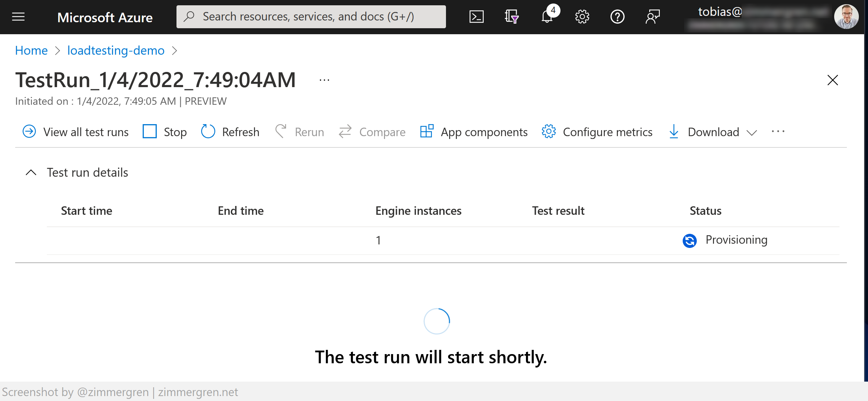
Task: Stop the running test
Action: pos(165,132)
